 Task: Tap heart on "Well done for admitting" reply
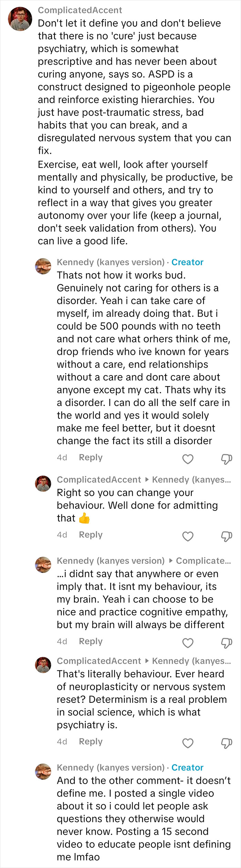tap(188, 536)
